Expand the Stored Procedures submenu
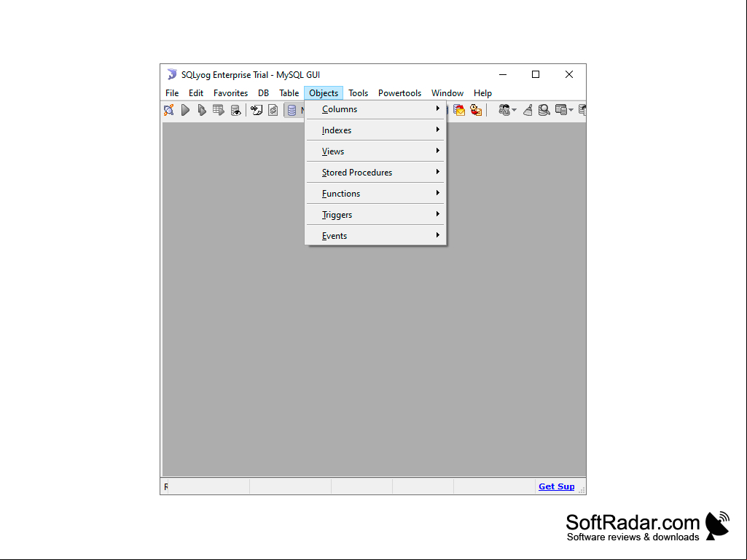747x560 pixels. [375, 173]
